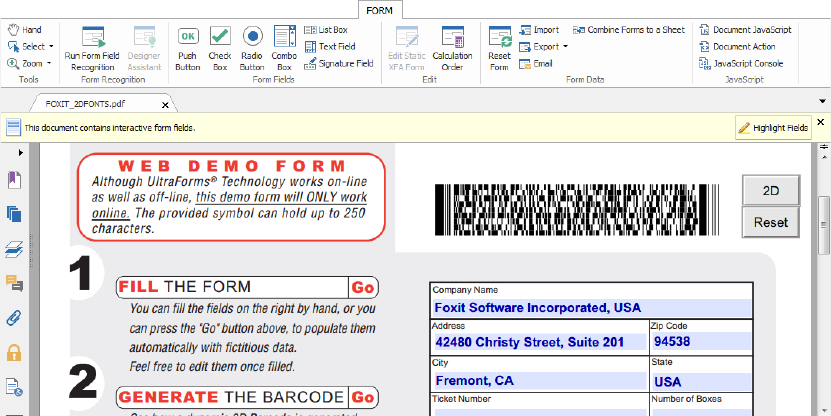This screenshot has width=831, height=416.
Task: Open the Export dropdown
Action: (x=565, y=47)
